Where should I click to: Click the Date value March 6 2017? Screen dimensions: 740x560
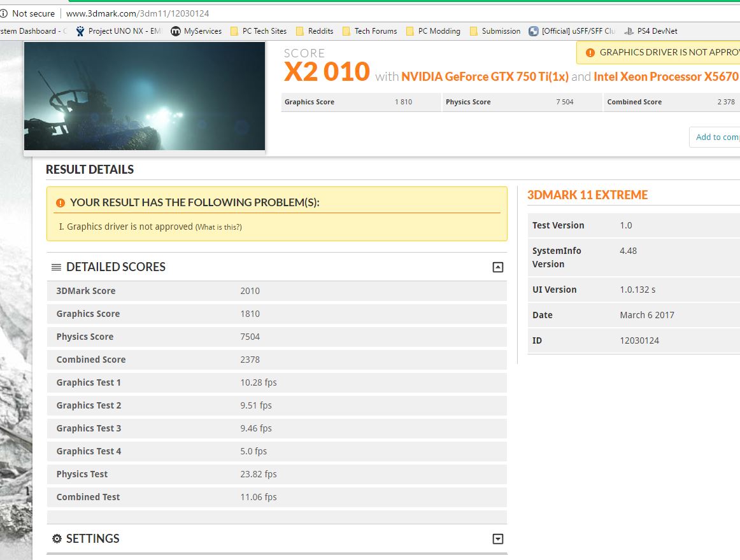647,315
